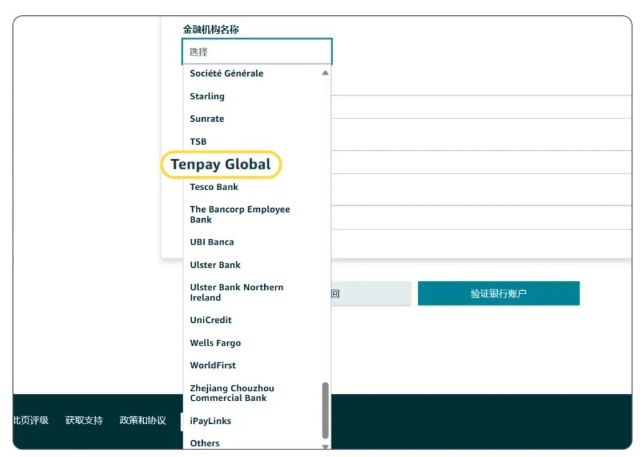The image size is (643, 457).
Task: Open the page rating footer link
Action: pyautogui.click(x=31, y=420)
